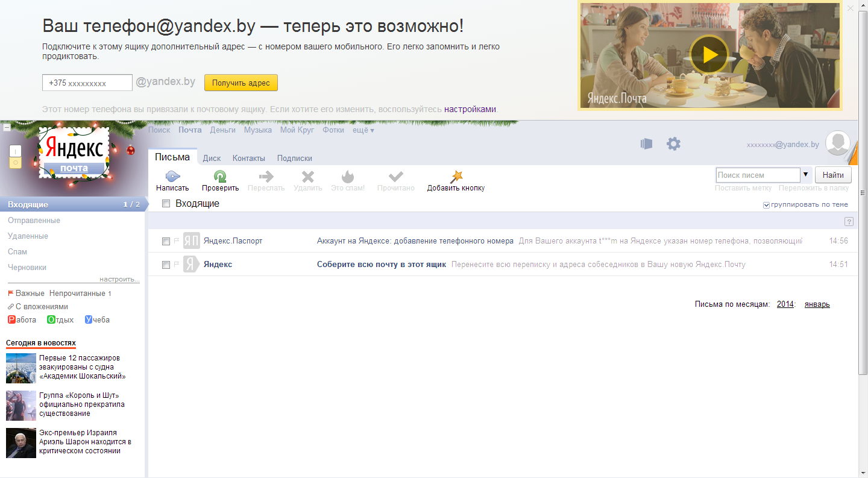Image resolution: width=868 pixels, height=478 pixels.
Task: Play the Яндекс.Почта promo video
Action: tap(709, 55)
